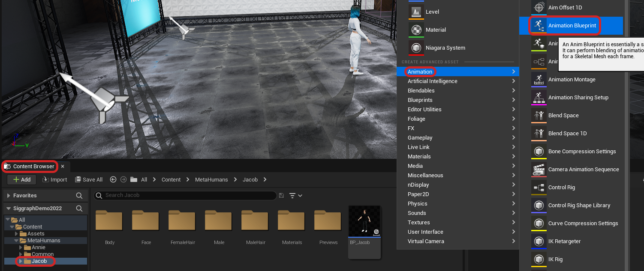
Task: Pick the IK Retargeter asset
Action: [x=564, y=241]
